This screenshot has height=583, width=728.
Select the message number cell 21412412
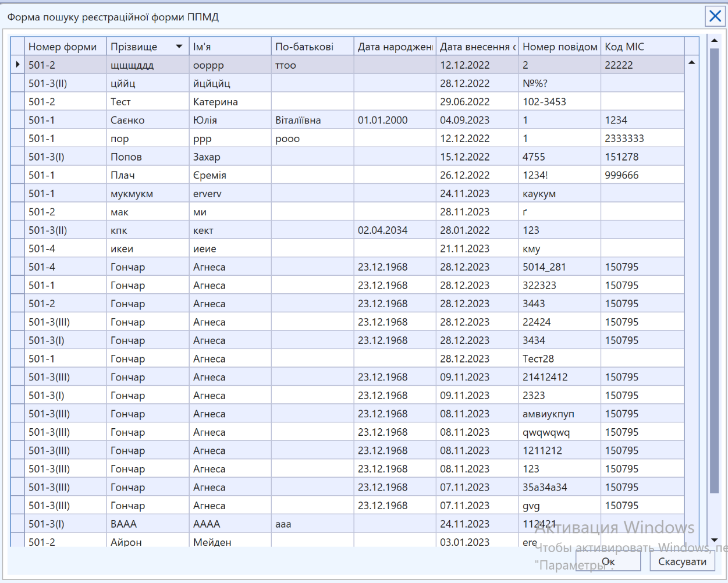(x=560, y=377)
